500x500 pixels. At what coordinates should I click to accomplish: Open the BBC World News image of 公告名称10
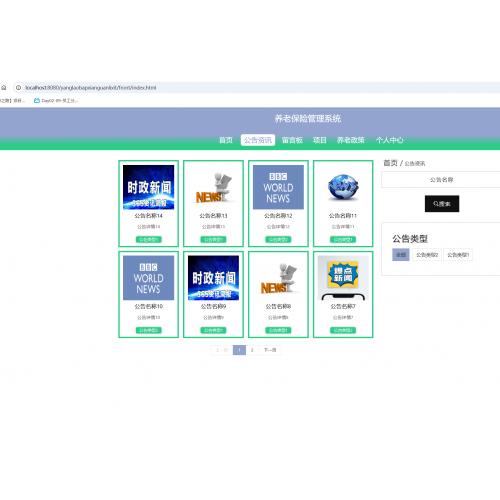[149, 278]
